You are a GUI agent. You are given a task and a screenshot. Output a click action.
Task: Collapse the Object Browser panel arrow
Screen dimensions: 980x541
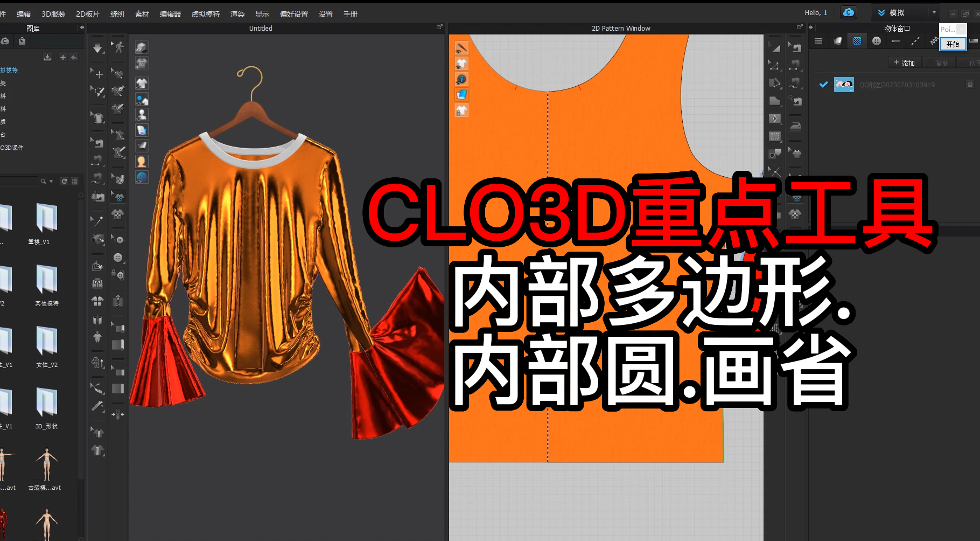(x=811, y=27)
